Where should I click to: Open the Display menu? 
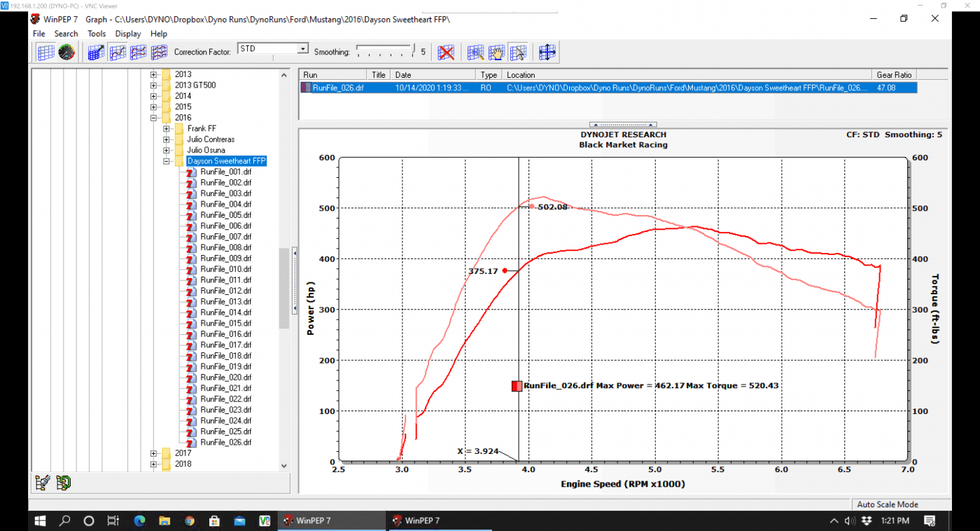(x=128, y=34)
